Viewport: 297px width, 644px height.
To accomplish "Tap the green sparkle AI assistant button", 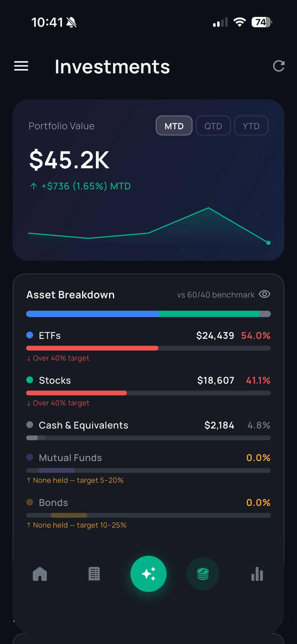I will coord(148,574).
